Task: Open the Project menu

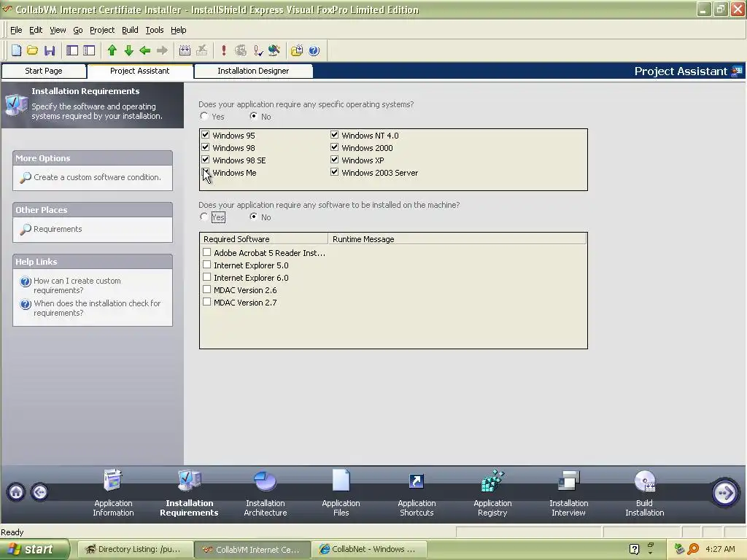Action: pyautogui.click(x=102, y=30)
